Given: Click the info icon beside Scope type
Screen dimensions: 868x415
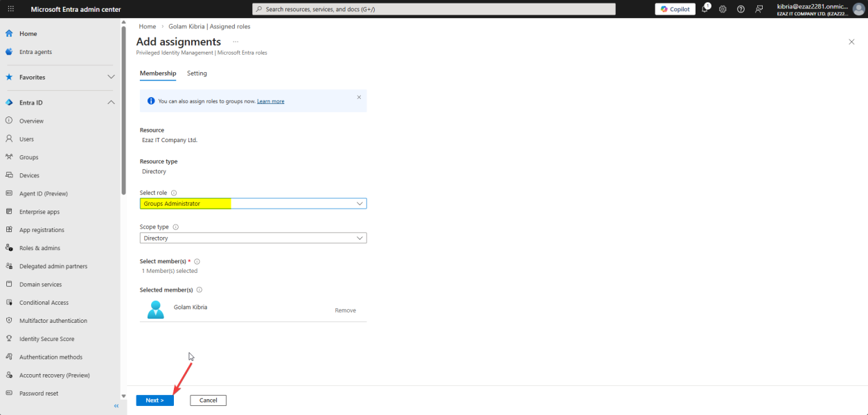Looking at the screenshot, I should pos(175,227).
